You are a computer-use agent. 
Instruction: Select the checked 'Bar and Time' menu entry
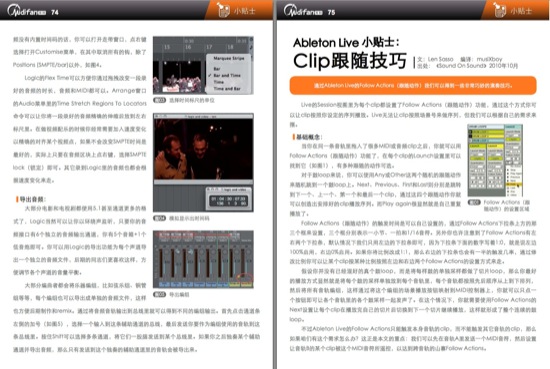pyautogui.click(x=227, y=75)
